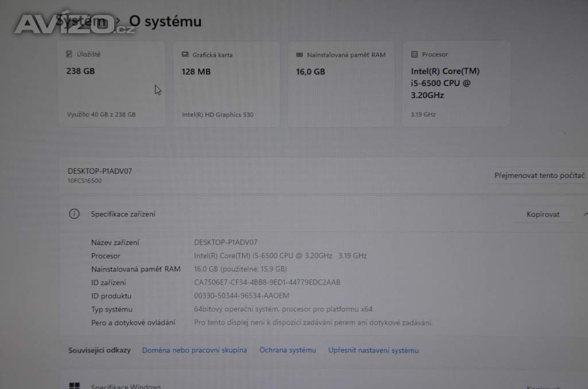Image resolution: width=588 pixels, height=389 pixels.
Task: Copy device specifications with the Kopírovat button
Action: [543, 215]
